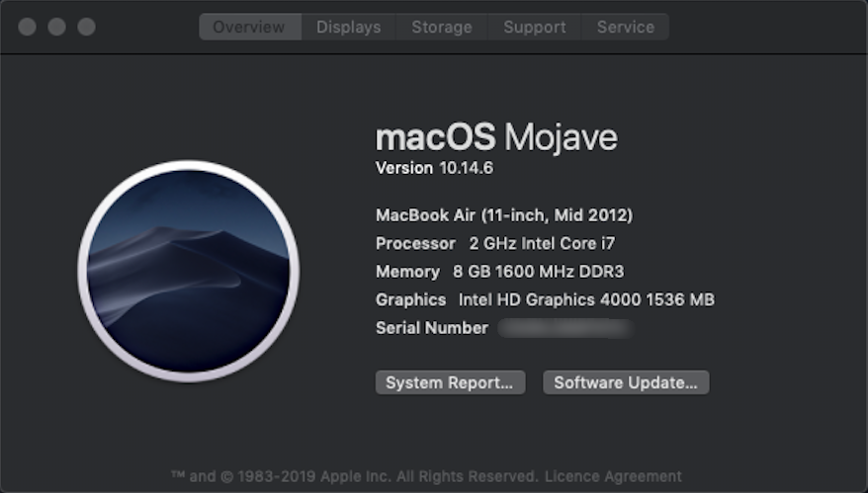Click the Serial Number label

(432, 328)
